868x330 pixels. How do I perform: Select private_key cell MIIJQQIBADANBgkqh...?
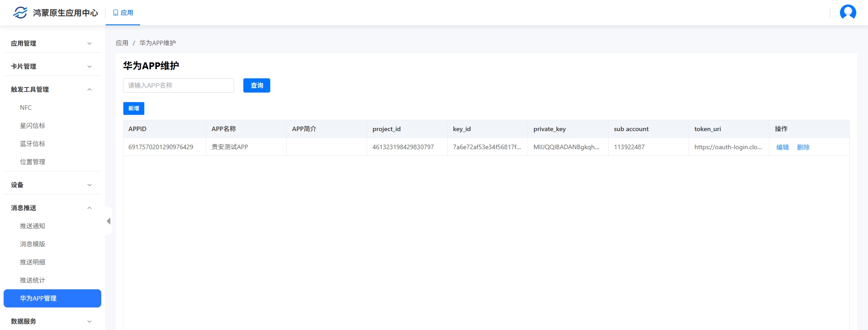pyautogui.click(x=568, y=147)
